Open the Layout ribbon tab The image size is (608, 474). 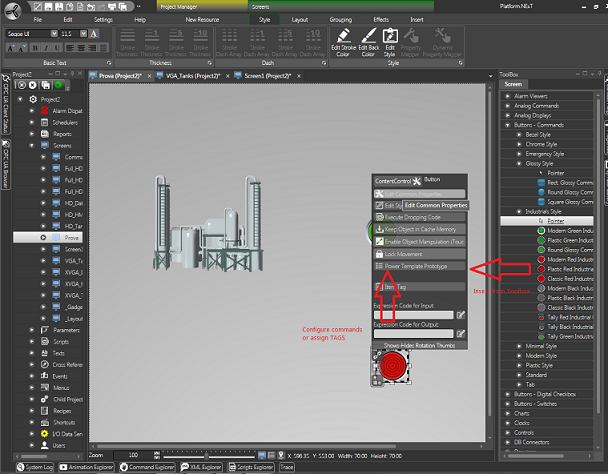(300, 19)
